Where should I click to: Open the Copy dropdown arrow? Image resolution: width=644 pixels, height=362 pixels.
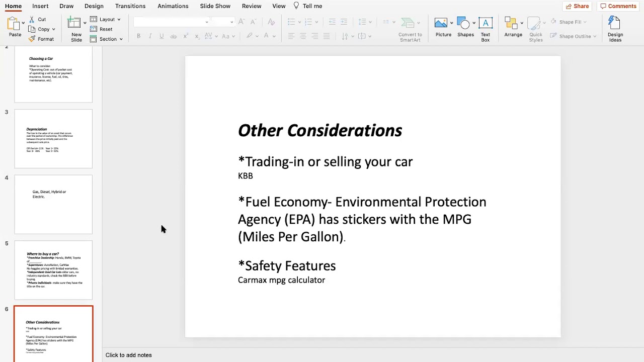coord(53,29)
